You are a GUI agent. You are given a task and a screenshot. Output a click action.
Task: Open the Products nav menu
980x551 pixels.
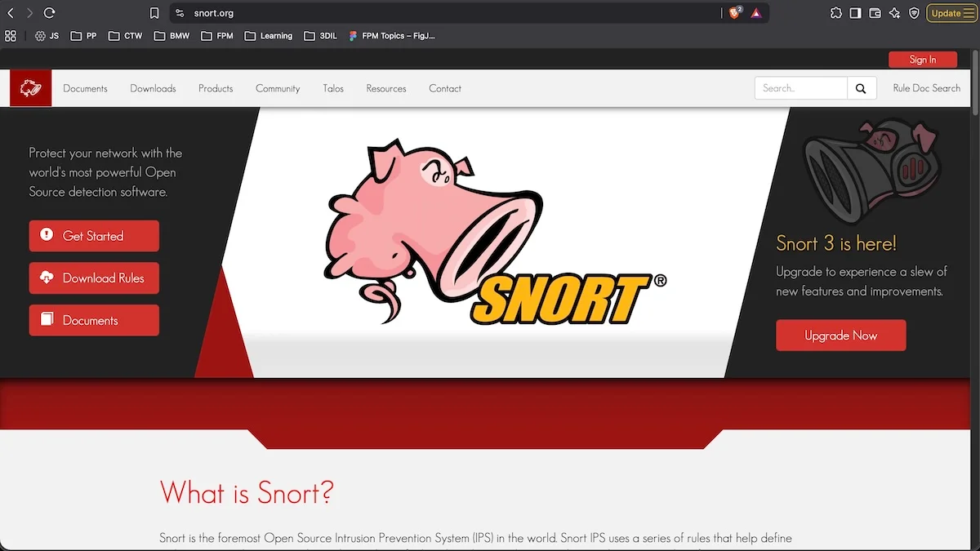pyautogui.click(x=216, y=88)
